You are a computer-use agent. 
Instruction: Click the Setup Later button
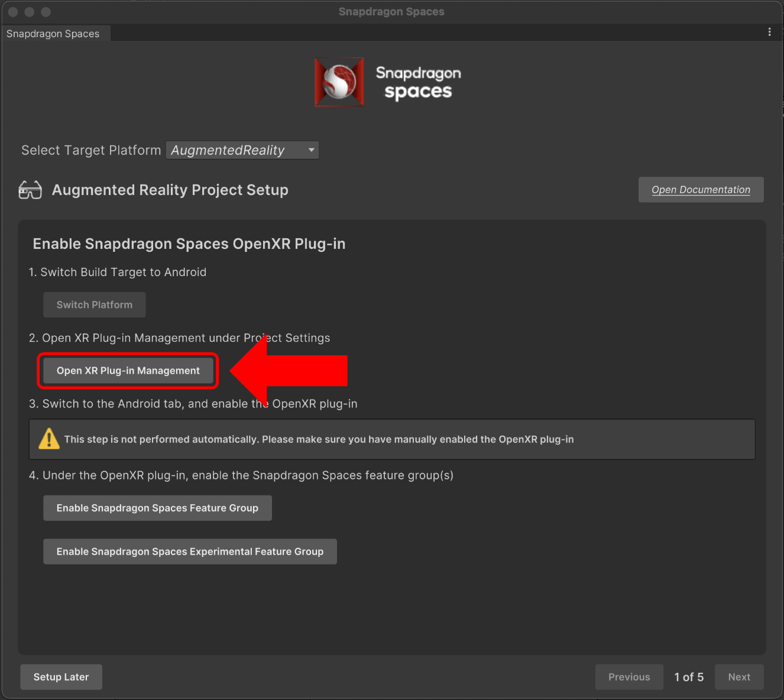coord(61,677)
